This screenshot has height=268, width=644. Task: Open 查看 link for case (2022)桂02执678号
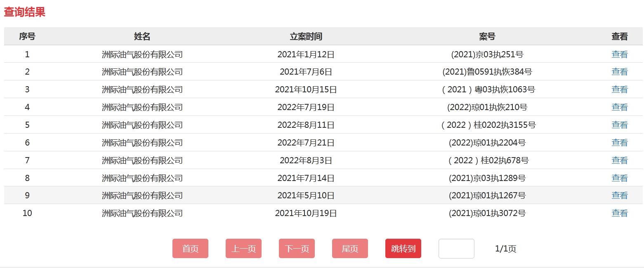619,160
